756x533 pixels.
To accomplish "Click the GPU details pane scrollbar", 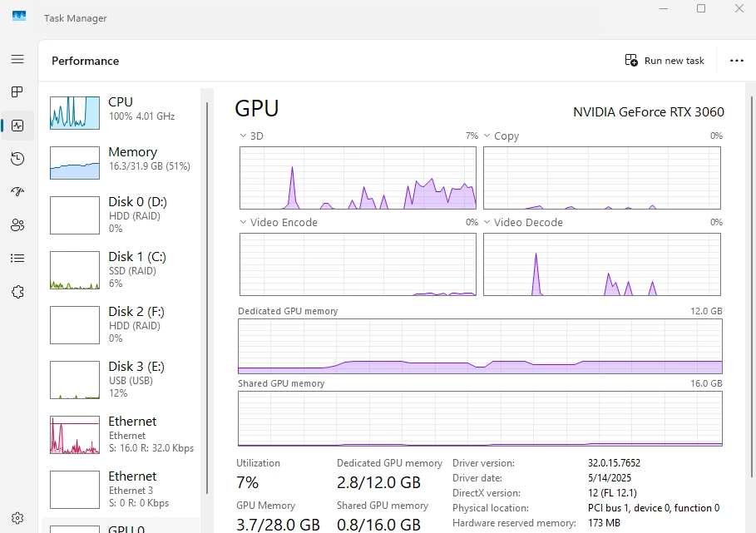I will (x=751, y=285).
